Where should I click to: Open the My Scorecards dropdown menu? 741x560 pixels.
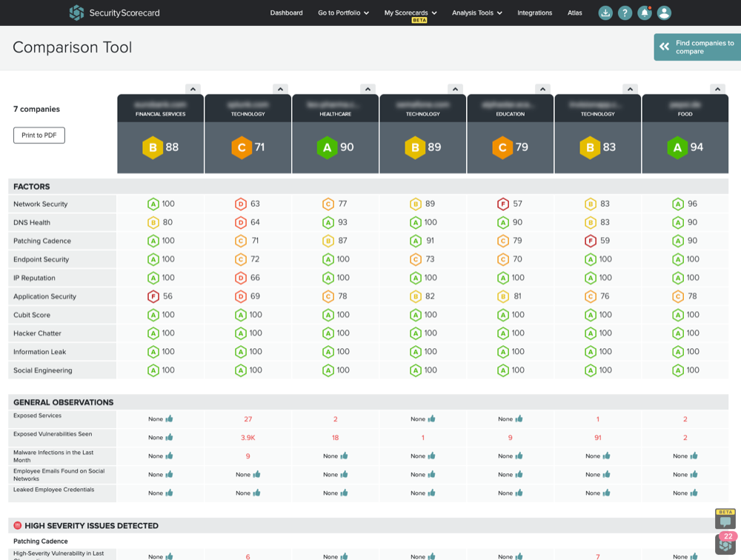[411, 13]
